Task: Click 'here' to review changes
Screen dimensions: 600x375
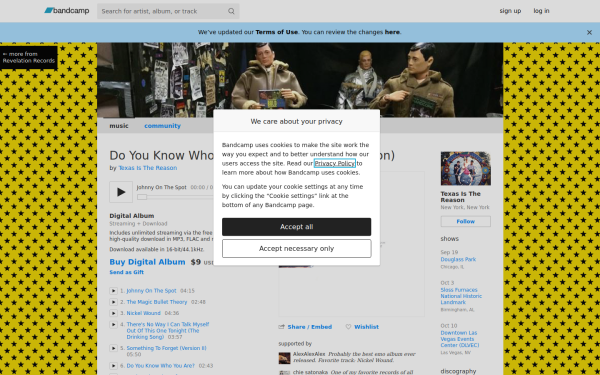Action: pos(392,32)
